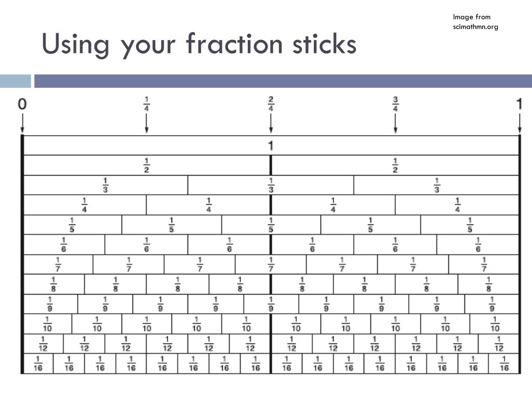The height and width of the screenshot is (399, 532).
Task: Select the right 1/2 fraction bar
Action: (x=395, y=165)
